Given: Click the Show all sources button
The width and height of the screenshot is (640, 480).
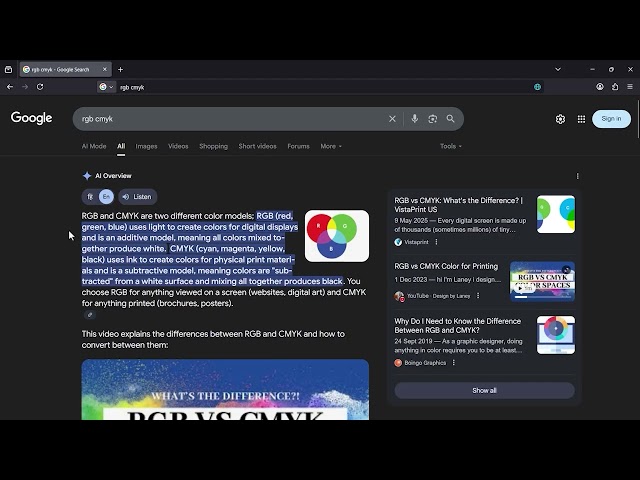Looking at the screenshot, I should (x=484, y=391).
